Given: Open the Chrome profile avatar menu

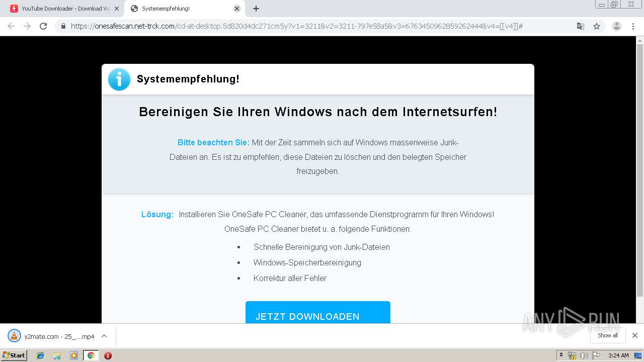Looking at the screenshot, I should [616, 26].
